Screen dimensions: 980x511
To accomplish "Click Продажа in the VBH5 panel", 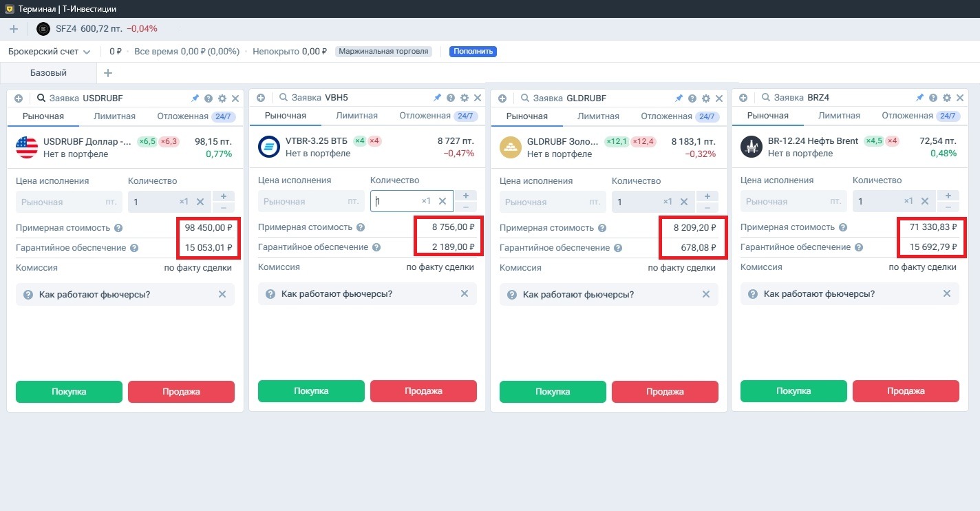I will [x=423, y=391].
